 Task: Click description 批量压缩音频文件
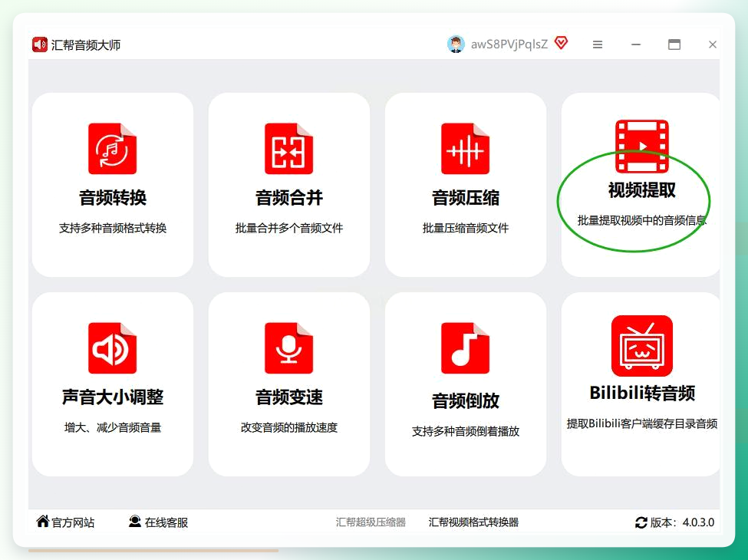[466, 228]
